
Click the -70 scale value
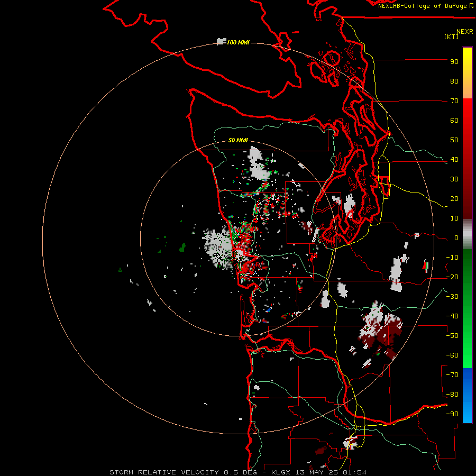click(452, 375)
